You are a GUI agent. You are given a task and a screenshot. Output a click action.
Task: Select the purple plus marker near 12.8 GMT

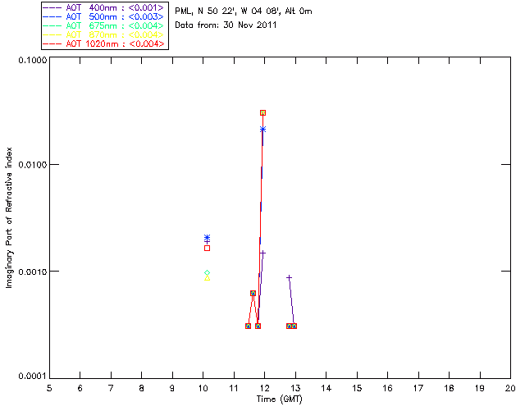tap(289, 277)
